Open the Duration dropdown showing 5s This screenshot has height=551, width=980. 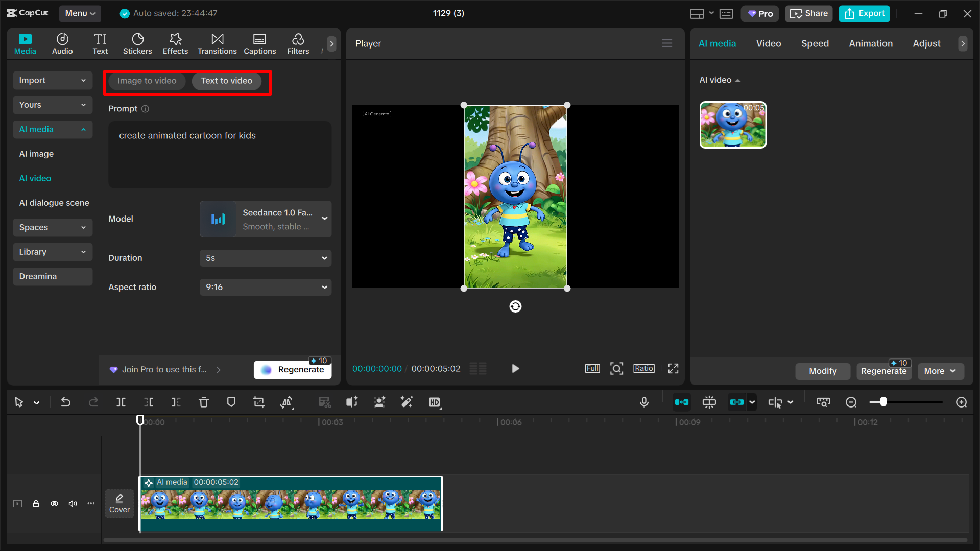click(265, 258)
